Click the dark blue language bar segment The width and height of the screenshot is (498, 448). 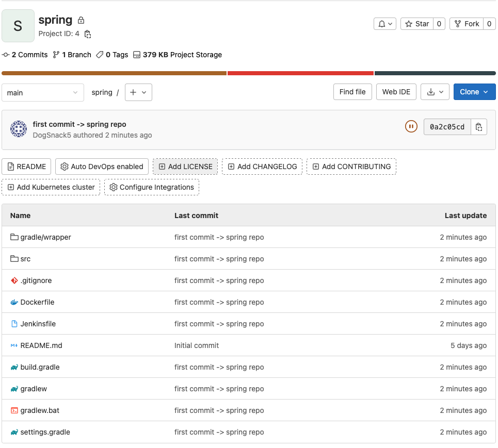(x=435, y=73)
